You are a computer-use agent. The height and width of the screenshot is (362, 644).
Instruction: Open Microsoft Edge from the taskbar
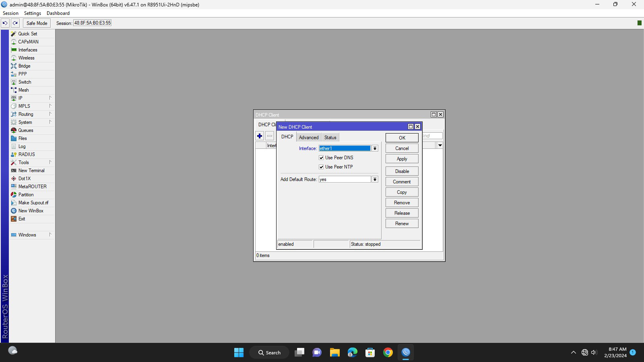[x=353, y=352]
